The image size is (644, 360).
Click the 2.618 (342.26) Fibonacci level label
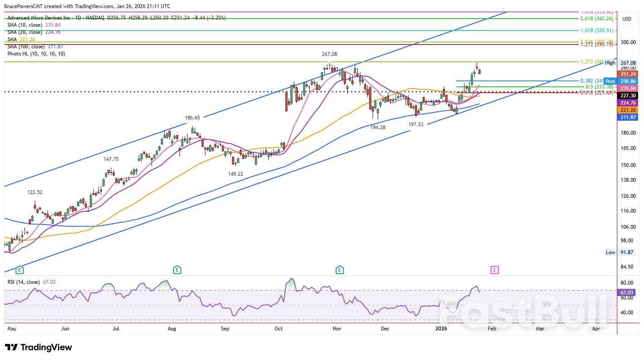coord(597,19)
